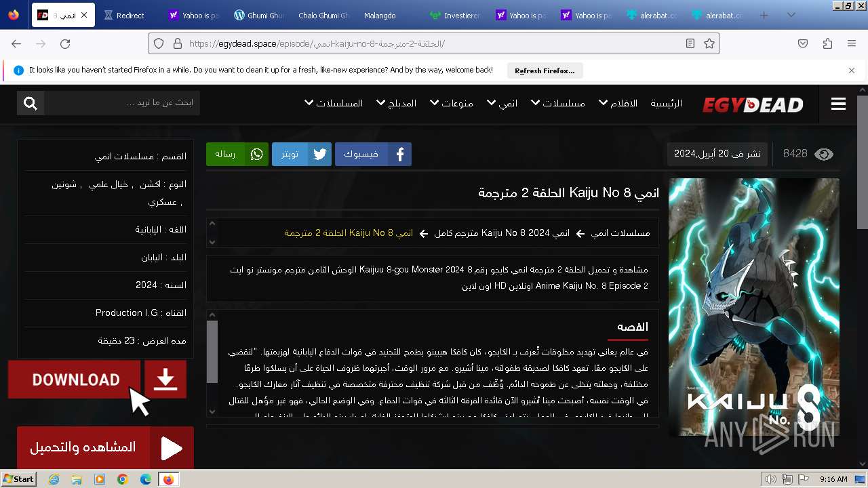868x488 pixels.
Task: Expand the انمي nav dropdown
Action: tap(502, 103)
